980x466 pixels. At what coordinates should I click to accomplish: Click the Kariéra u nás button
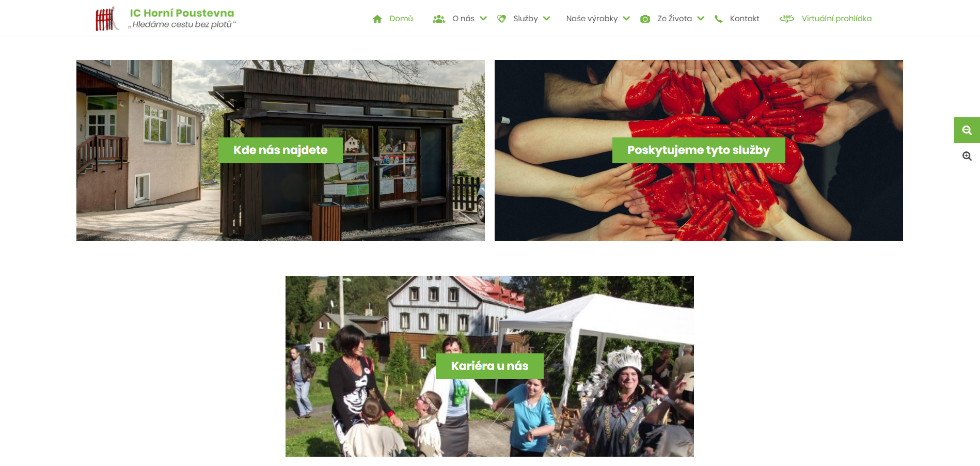pos(489,366)
